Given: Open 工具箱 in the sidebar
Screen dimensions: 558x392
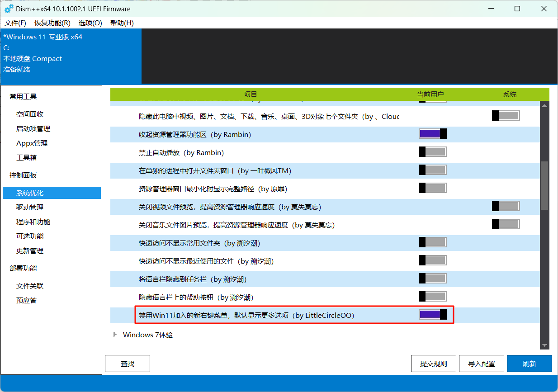Looking at the screenshot, I should pos(26,158).
